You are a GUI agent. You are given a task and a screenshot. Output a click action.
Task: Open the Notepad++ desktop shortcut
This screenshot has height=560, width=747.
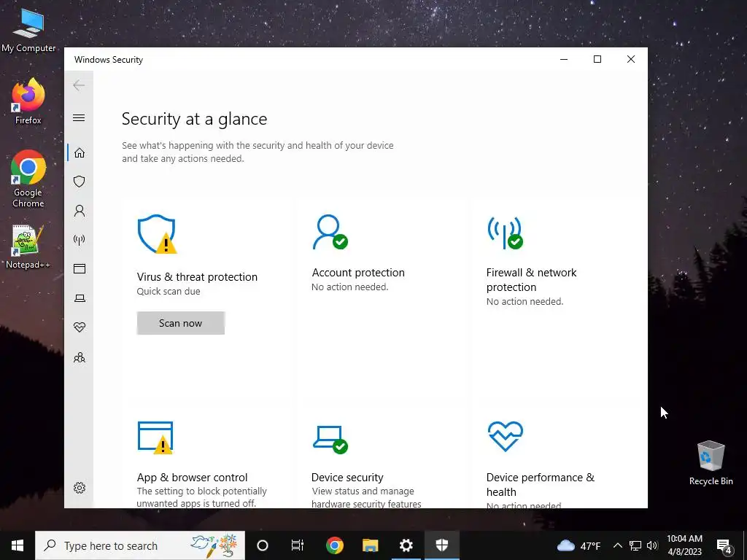pos(28,247)
